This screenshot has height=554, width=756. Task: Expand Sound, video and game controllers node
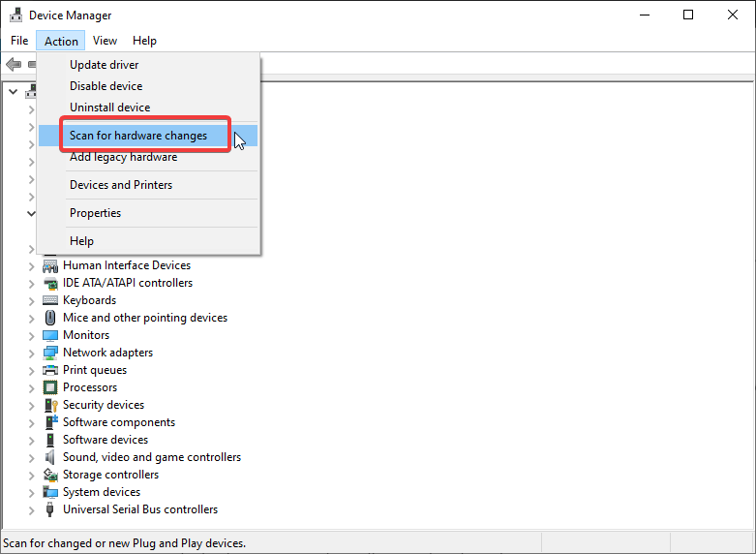click(31, 457)
